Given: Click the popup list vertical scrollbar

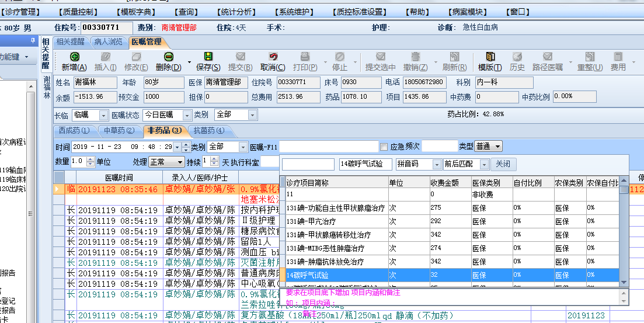Looking at the screenshot, I should point(624,231).
